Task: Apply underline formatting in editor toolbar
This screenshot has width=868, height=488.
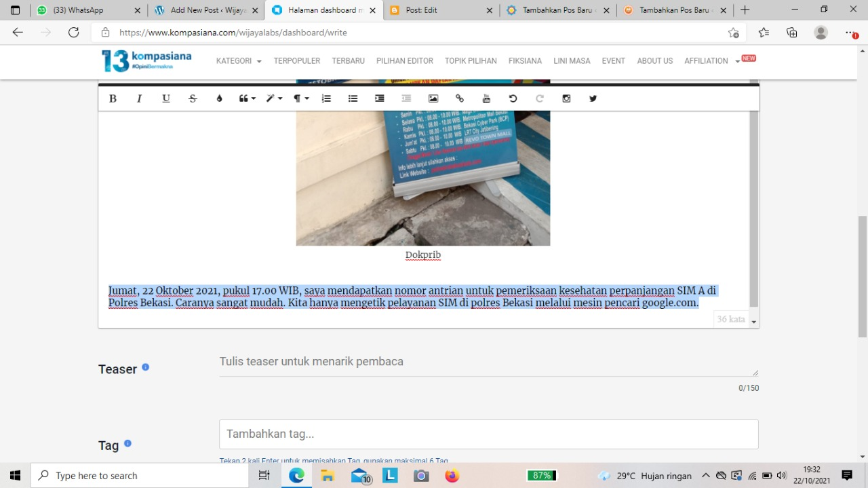Action: click(x=166, y=98)
